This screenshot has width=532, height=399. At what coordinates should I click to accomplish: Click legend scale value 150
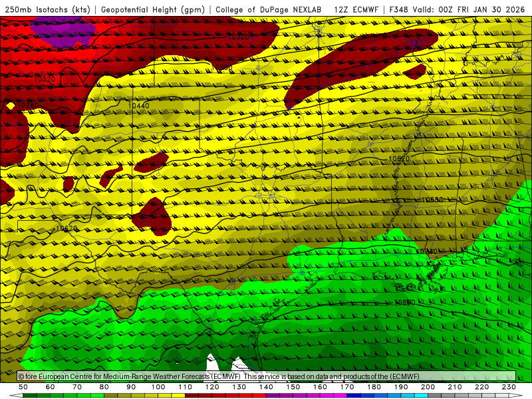click(293, 387)
